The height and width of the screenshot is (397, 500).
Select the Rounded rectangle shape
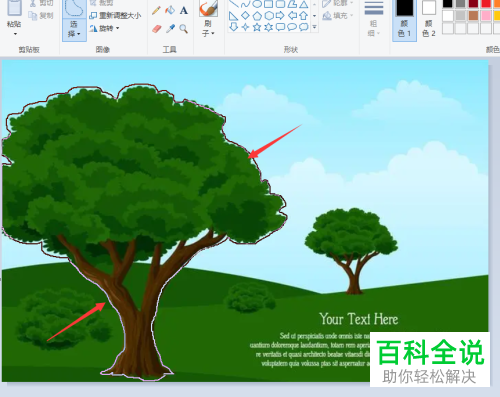tap(280, 4)
